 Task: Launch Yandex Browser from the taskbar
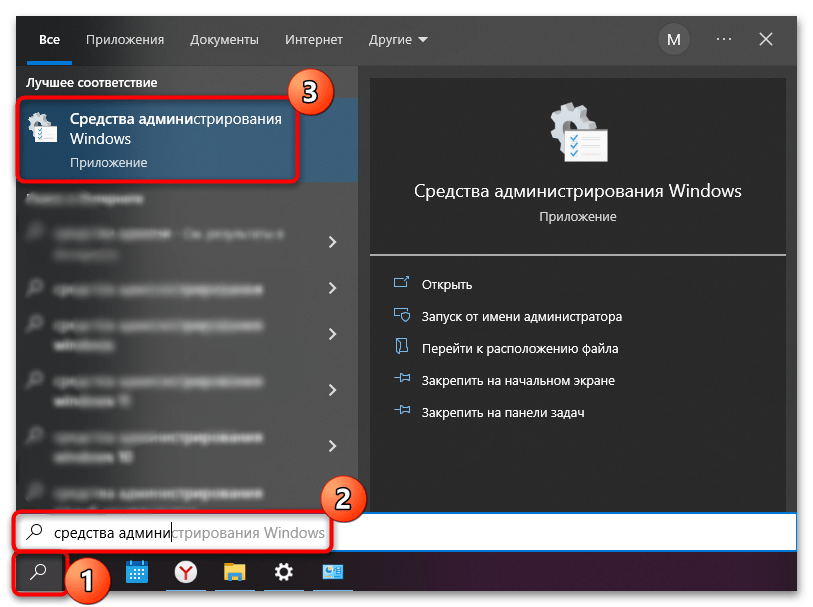[x=186, y=572]
